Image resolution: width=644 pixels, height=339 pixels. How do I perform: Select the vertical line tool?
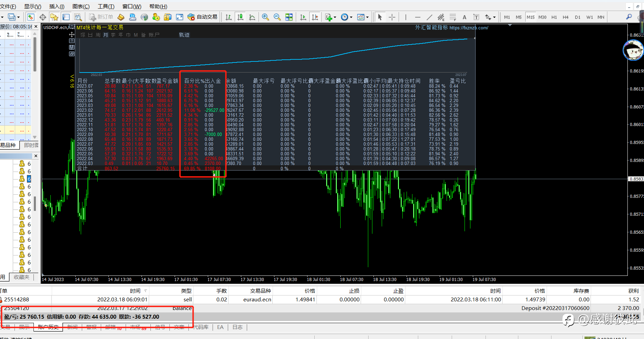406,17
